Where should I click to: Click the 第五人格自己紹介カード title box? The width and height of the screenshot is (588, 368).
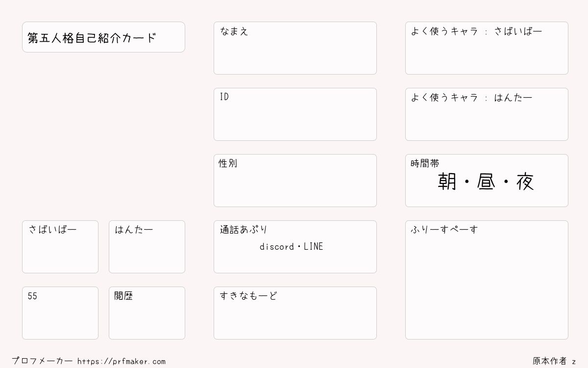[x=103, y=37]
